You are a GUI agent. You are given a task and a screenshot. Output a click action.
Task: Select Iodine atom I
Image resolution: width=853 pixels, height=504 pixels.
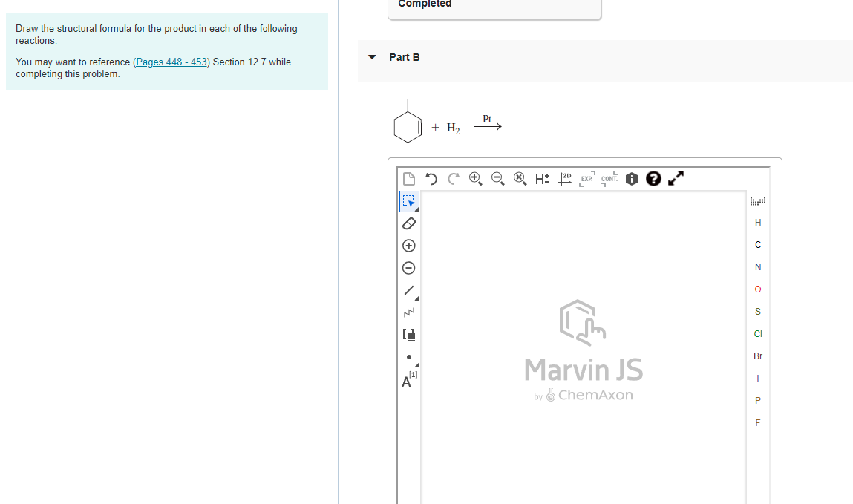(x=758, y=379)
